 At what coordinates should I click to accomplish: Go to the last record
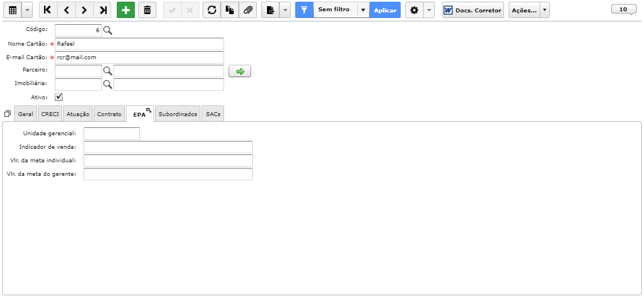pyautogui.click(x=103, y=10)
